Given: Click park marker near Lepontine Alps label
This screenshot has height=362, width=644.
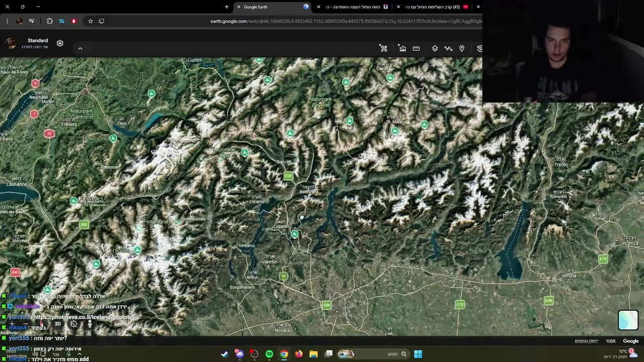Looking at the screenshot, I should point(245,153).
